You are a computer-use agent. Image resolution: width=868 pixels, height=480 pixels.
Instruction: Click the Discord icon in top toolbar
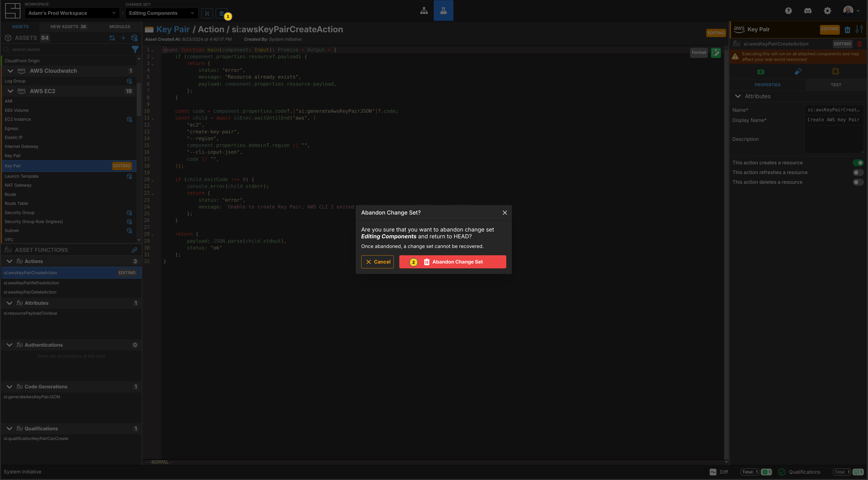point(808,11)
